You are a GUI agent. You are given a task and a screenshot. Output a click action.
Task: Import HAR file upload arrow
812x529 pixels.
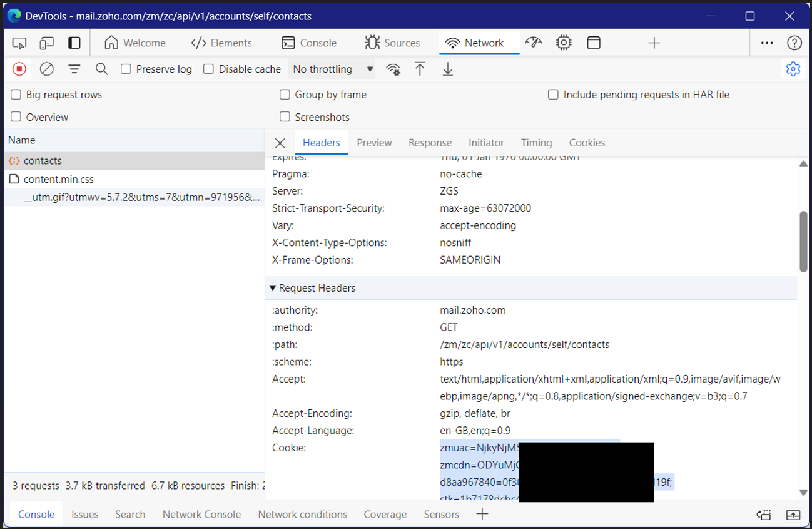(x=420, y=69)
